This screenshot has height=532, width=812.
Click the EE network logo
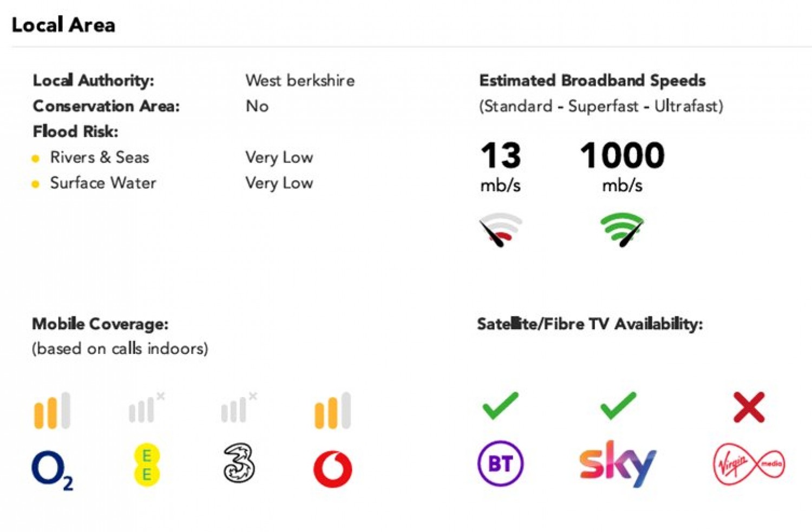[147, 464]
